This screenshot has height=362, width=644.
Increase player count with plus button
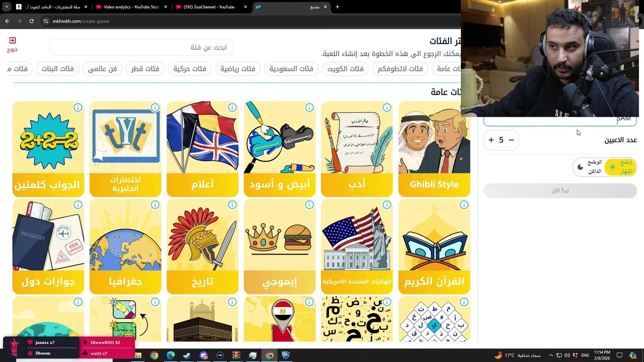[x=491, y=140]
